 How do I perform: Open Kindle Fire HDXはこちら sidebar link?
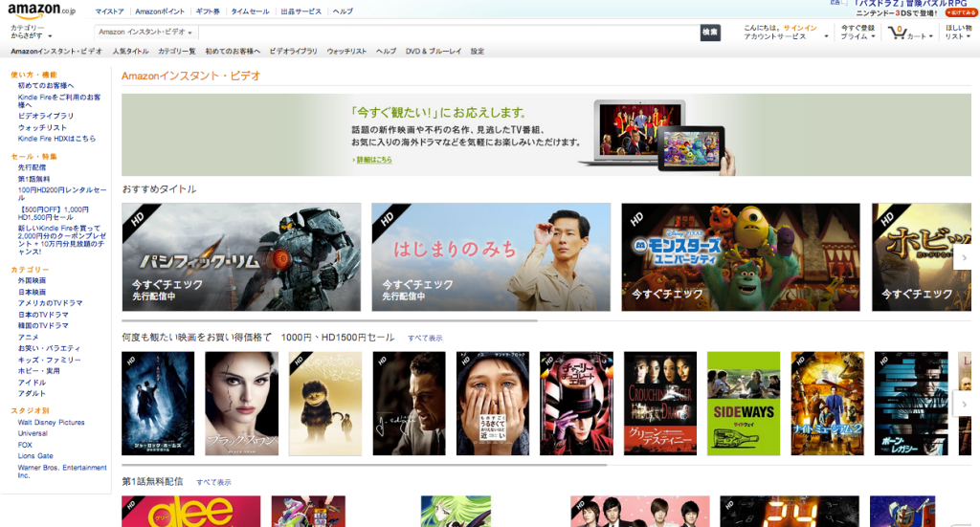point(56,139)
